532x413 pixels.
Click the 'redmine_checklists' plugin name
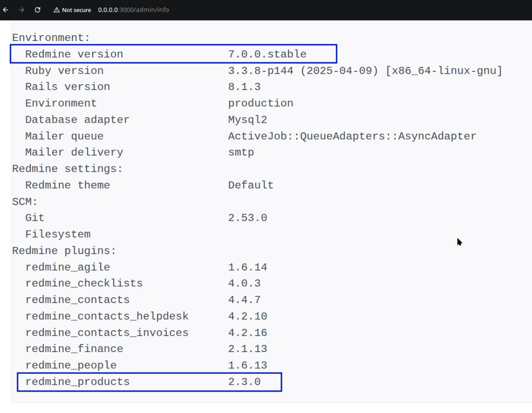point(84,284)
